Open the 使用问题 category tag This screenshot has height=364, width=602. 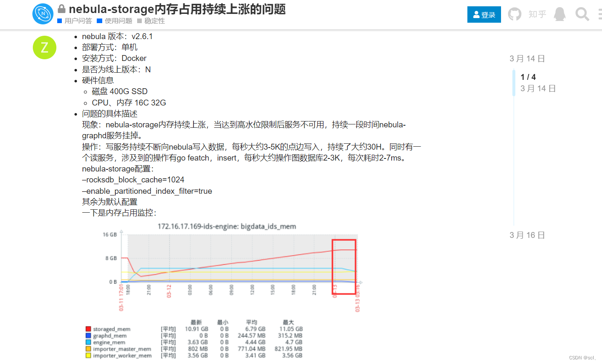click(114, 21)
